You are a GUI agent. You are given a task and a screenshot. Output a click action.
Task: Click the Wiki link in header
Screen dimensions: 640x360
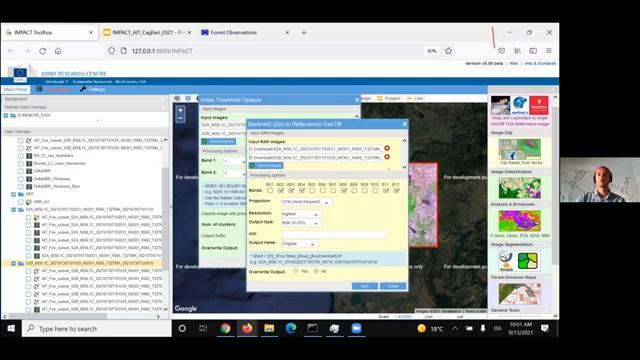click(513, 63)
